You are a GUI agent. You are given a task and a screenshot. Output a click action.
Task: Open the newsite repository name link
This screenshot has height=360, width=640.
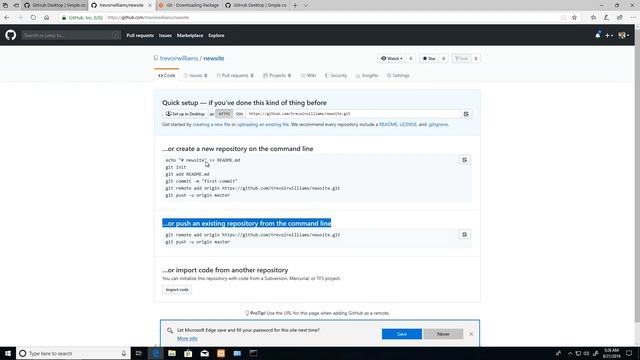(x=213, y=58)
